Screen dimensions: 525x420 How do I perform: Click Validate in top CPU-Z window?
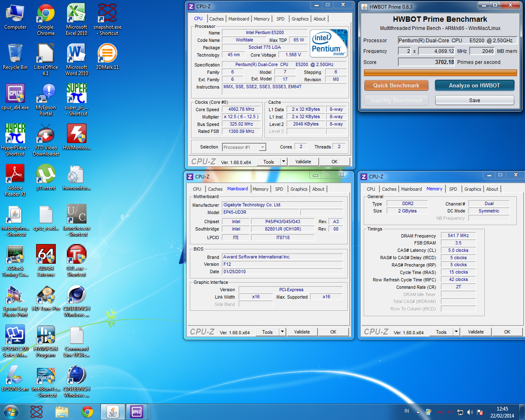click(x=303, y=162)
